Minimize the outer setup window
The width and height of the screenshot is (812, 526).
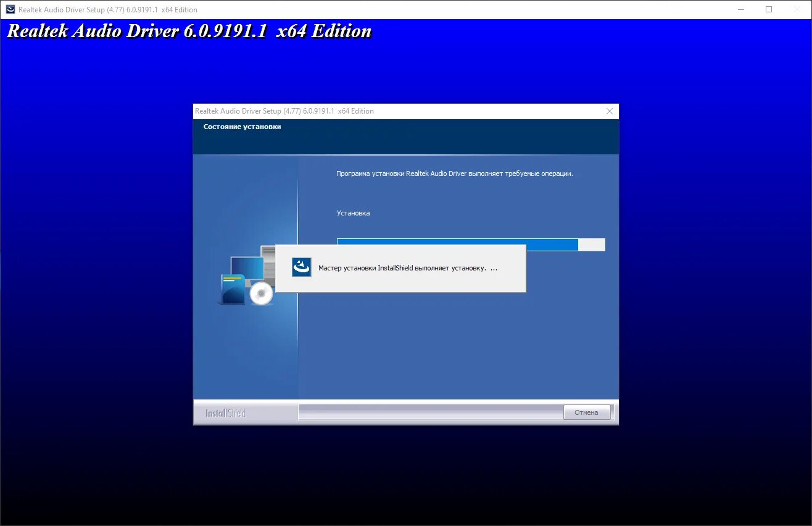[x=741, y=9]
